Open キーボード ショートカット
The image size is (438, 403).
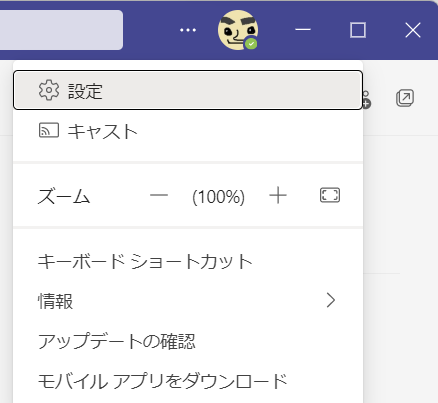(x=188, y=262)
